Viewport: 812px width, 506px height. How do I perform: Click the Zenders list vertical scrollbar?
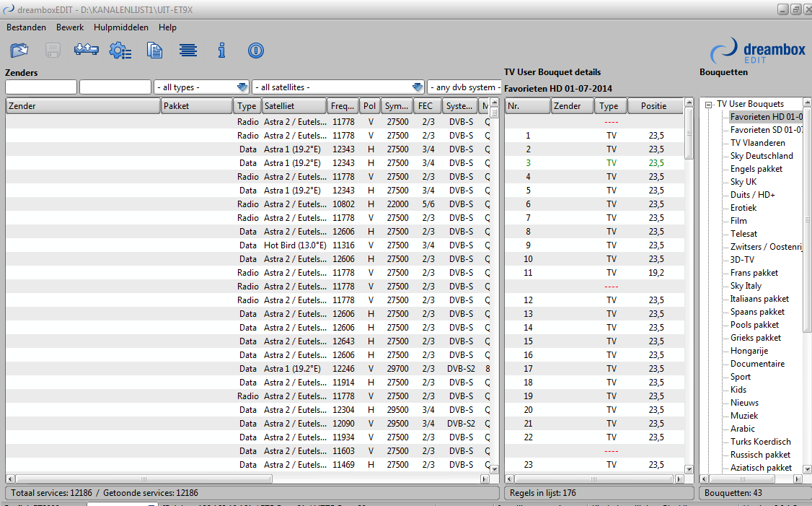pos(494,286)
